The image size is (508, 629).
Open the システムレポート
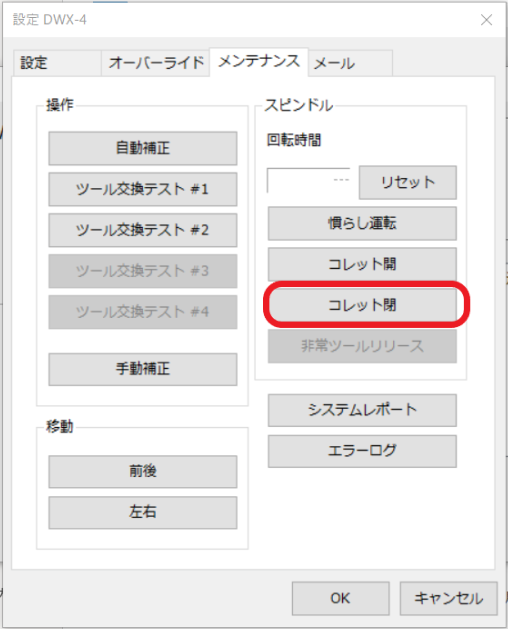(x=362, y=410)
